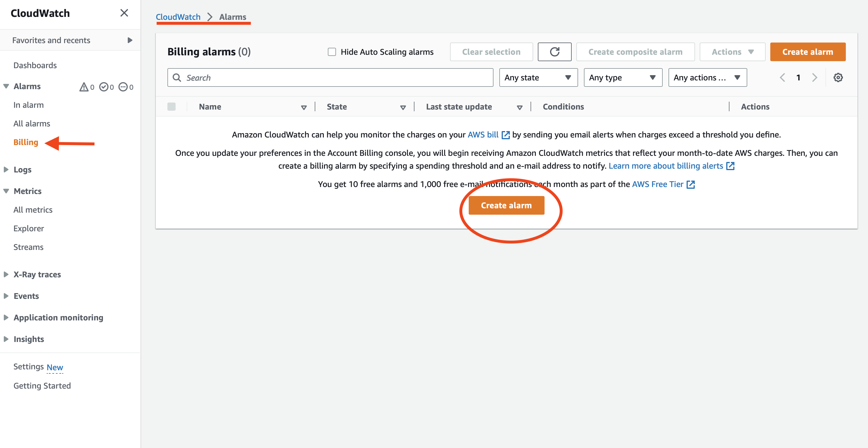Click the search magnifier in the search field
868x448 pixels.
pyautogui.click(x=177, y=77)
